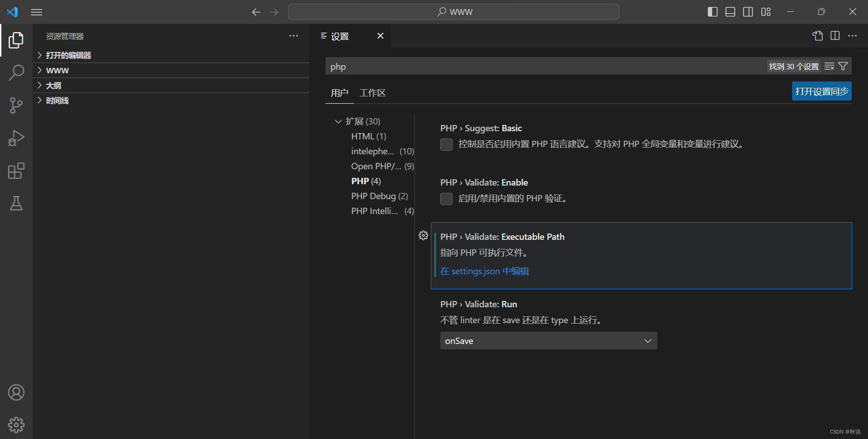The height and width of the screenshot is (439, 868).
Task: Toggle the secondary side bar layout icon
Action: coord(748,12)
